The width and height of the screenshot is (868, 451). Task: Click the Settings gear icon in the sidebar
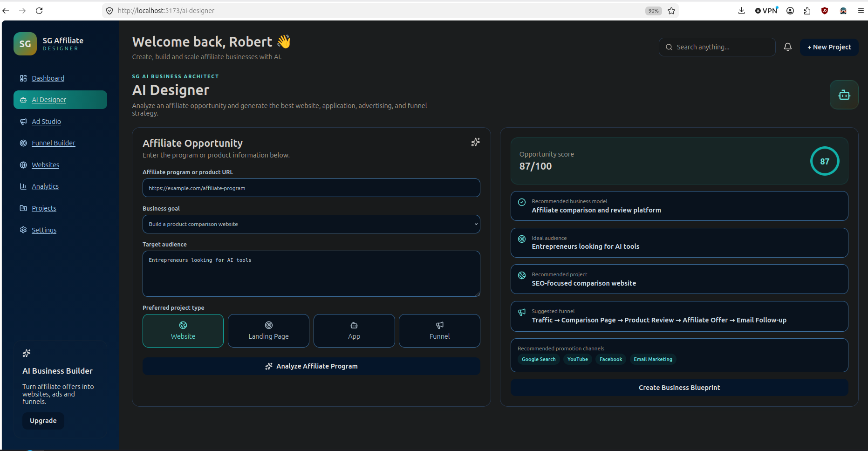click(23, 230)
